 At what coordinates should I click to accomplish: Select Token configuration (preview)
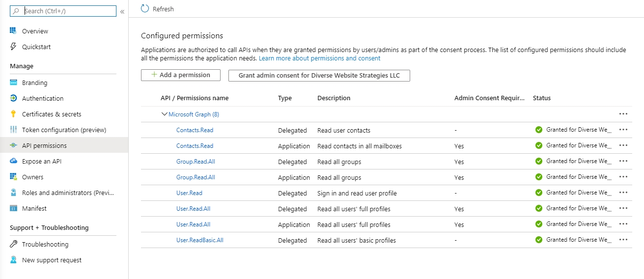(64, 130)
